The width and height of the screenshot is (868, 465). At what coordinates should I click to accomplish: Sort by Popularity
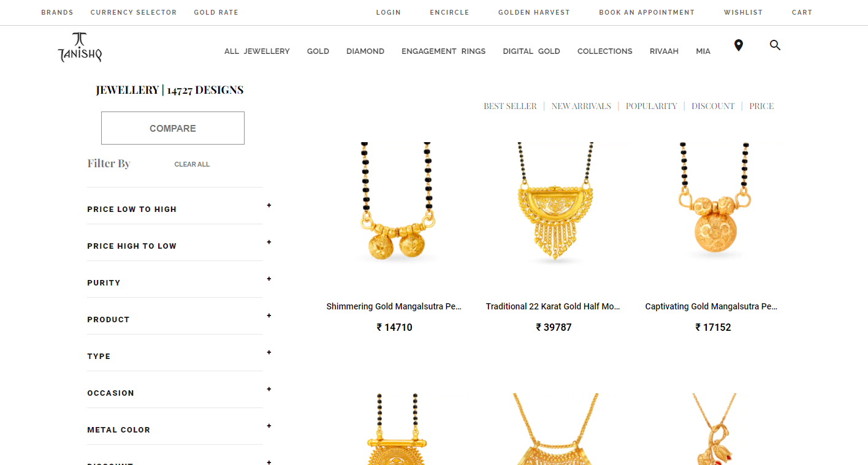[x=651, y=106]
